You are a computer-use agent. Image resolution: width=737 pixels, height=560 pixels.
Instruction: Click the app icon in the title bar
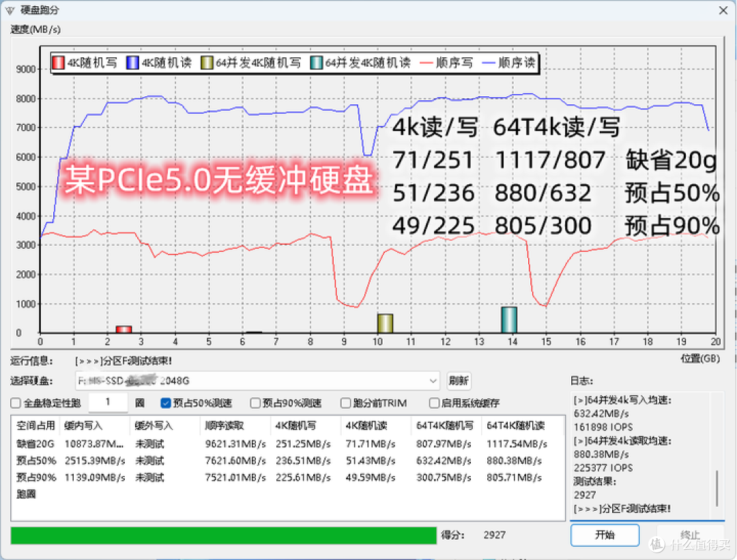10,10
